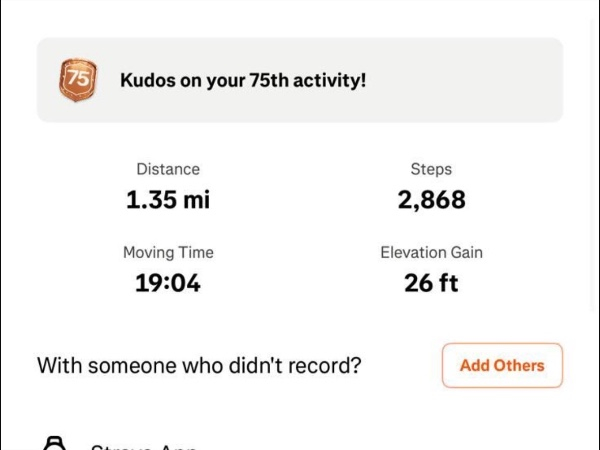Screen dimensions: 600x450
Task: Tap the 19:04 moving time value
Action: (168, 283)
